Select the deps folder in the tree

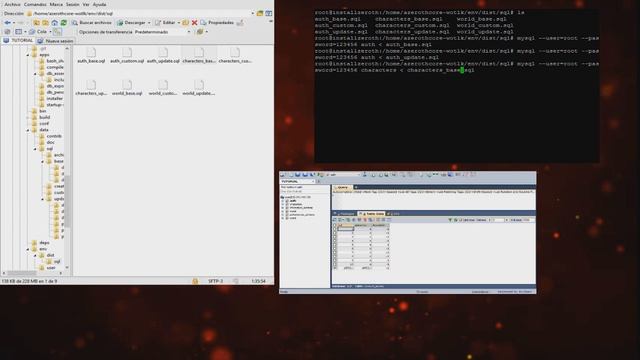[44, 242]
